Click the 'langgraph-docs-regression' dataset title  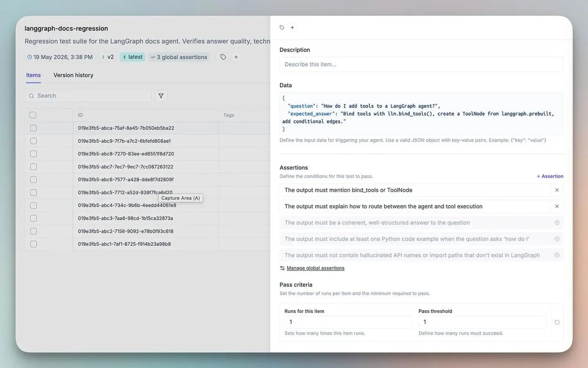tap(66, 29)
